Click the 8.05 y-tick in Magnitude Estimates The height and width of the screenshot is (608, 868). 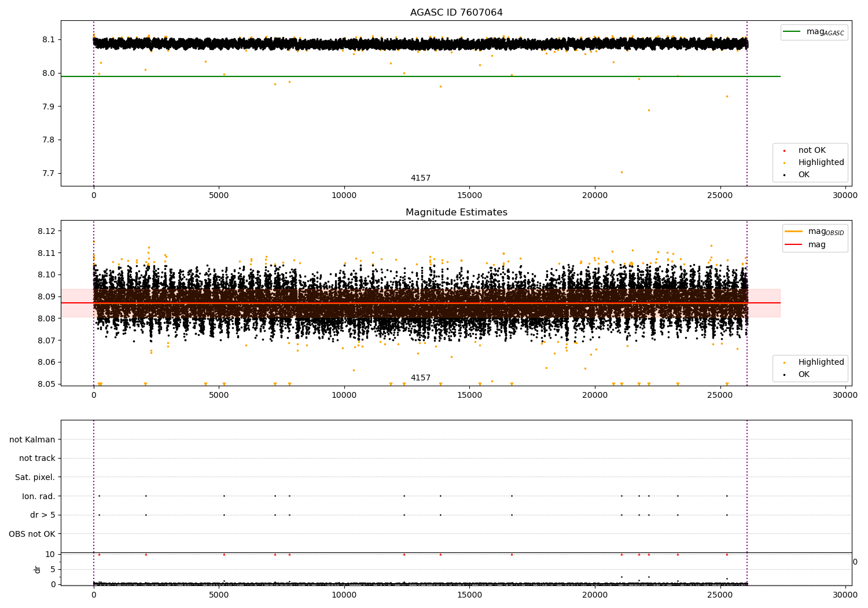47,384
